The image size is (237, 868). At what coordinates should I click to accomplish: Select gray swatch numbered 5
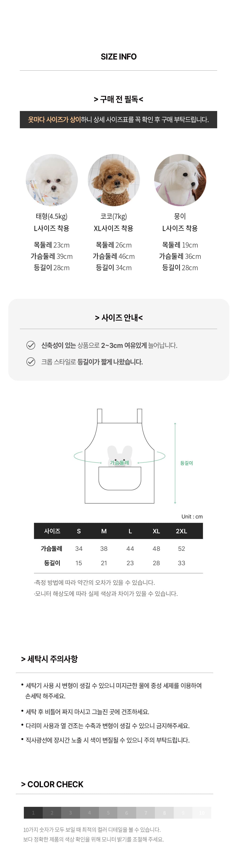point(108,812)
